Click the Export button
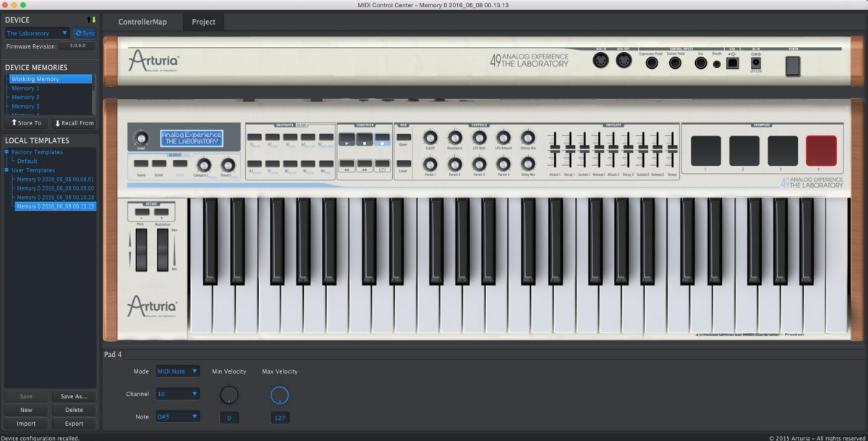Viewport: 868px width, 441px height. coord(74,424)
